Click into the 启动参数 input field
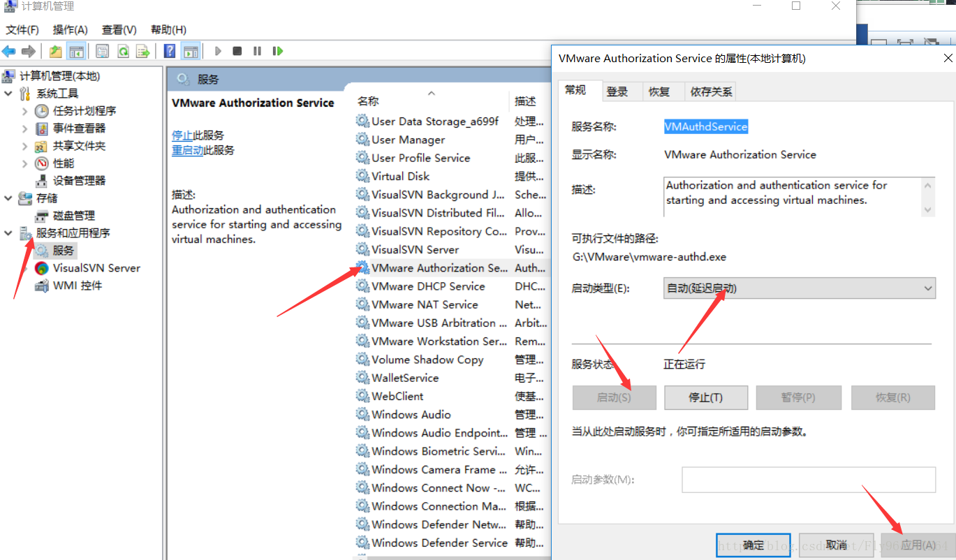 tap(809, 480)
